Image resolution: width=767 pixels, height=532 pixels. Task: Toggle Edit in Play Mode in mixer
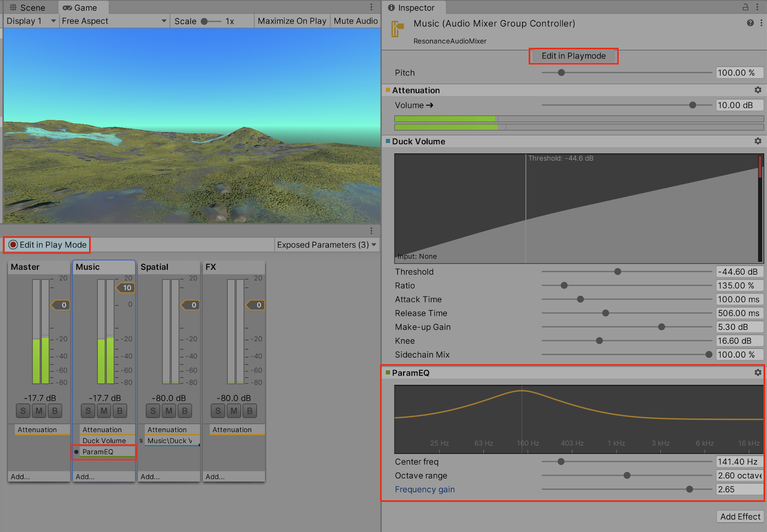pyautogui.click(x=47, y=245)
